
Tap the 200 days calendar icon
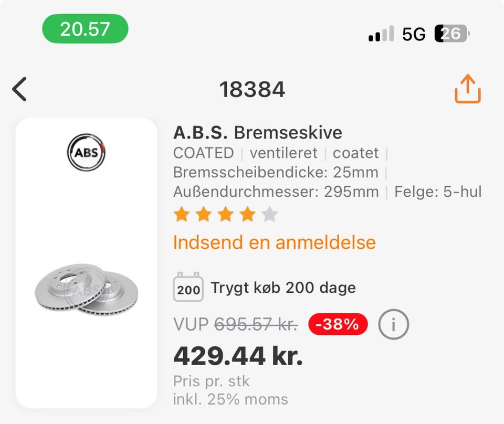coord(188,287)
